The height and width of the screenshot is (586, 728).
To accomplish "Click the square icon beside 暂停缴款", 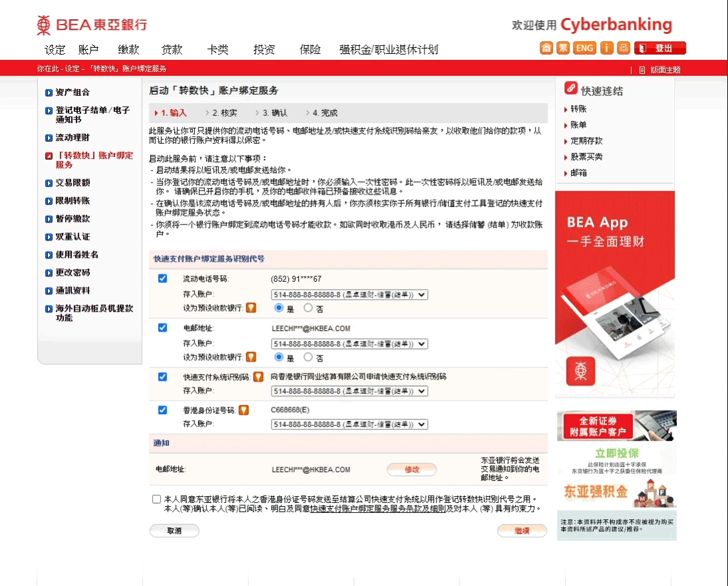I will [x=49, y=219].
